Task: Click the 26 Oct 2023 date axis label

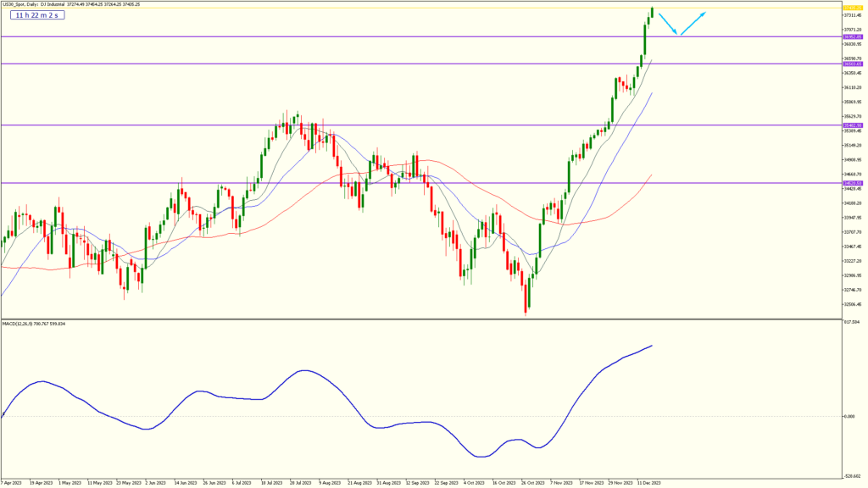Action: [532, 482]
